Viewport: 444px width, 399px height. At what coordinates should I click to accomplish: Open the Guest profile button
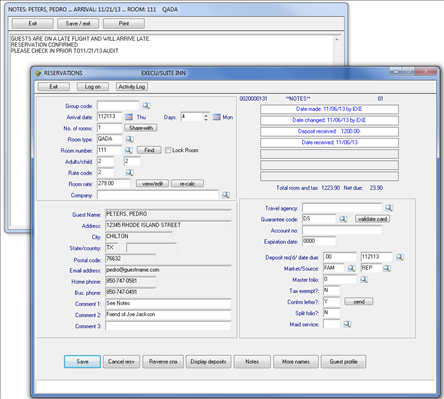(343, 362)
